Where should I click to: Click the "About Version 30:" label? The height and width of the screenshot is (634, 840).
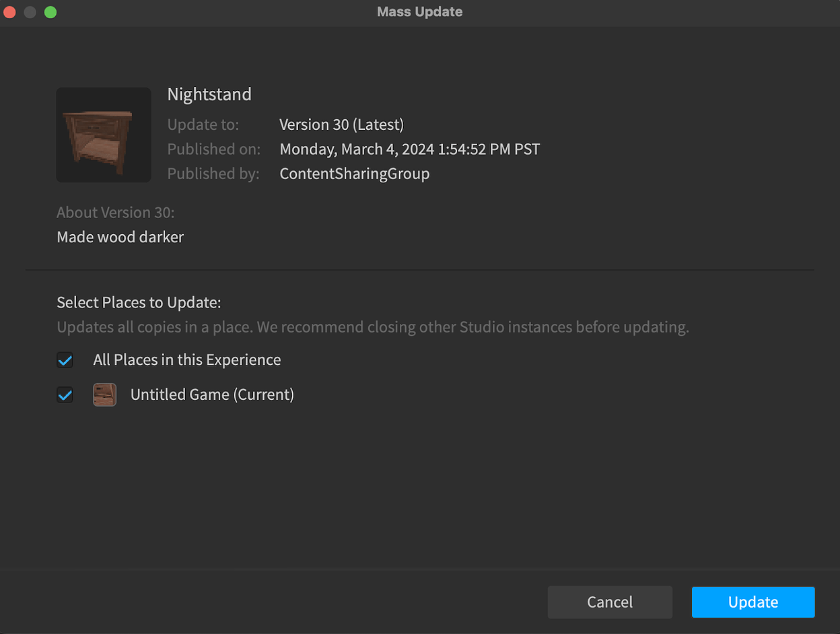coord(115,212)
